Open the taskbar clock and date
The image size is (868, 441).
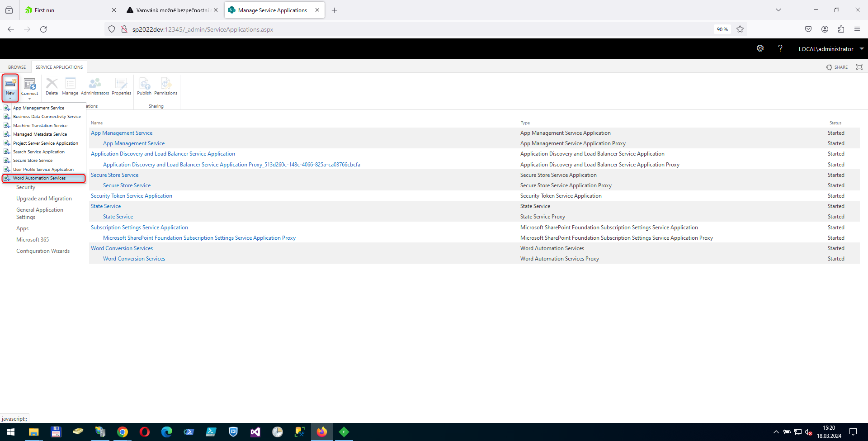(829, 432)
